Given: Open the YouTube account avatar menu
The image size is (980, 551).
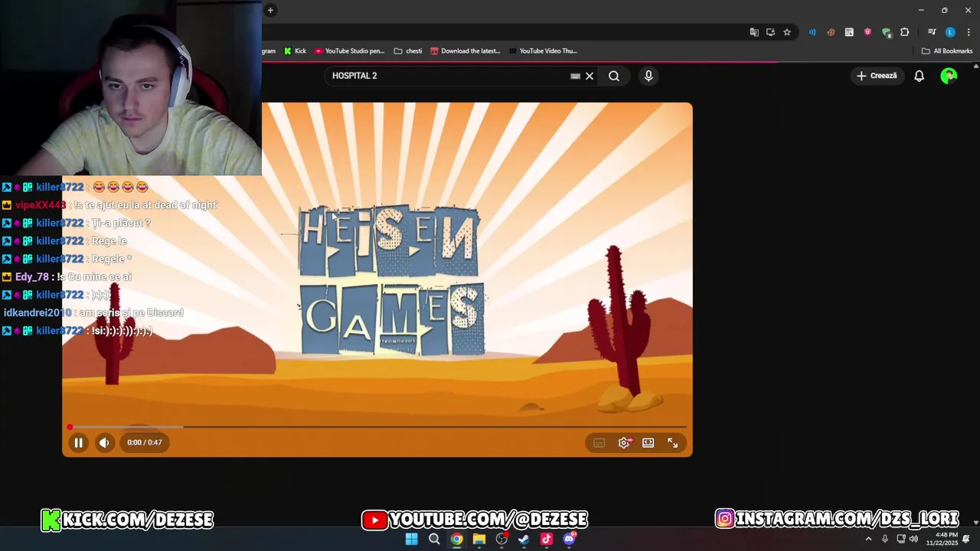Looking at the screenshot, I should point(949,76).
